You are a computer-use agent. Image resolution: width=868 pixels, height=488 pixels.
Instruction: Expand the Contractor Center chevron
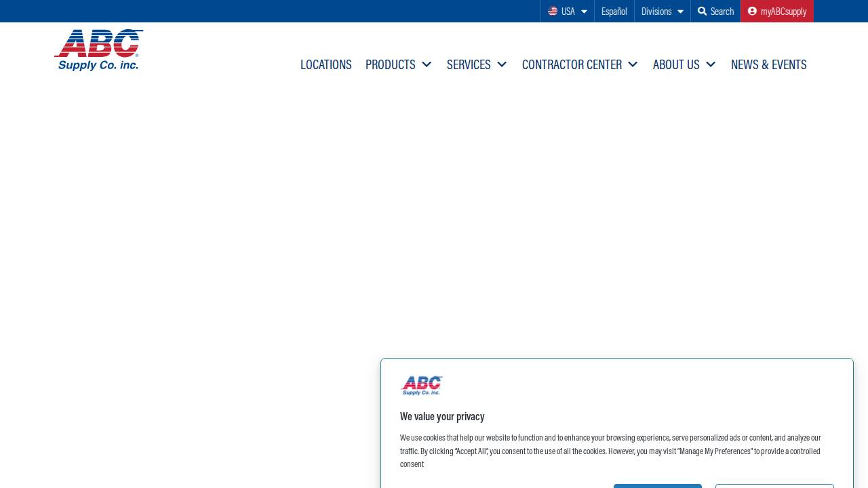click(x=632, y=64)
